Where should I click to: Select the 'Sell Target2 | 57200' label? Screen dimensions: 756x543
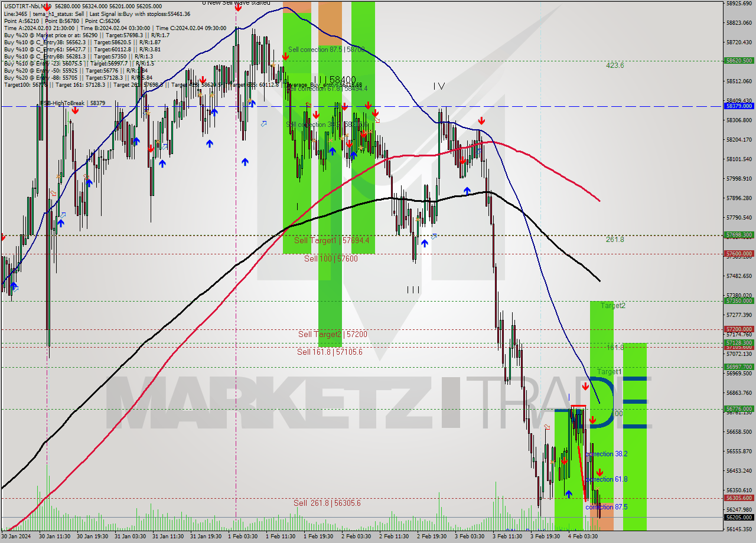tap(333, 334)
